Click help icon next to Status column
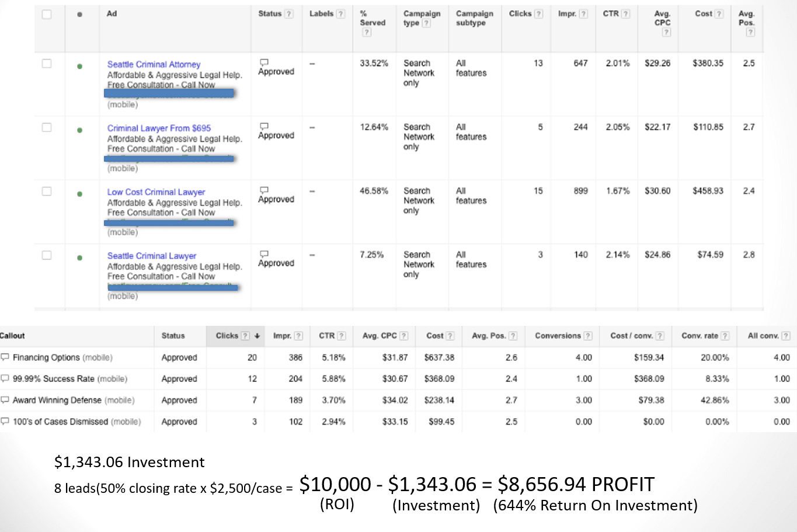The height and width of the screenshot is (532, 797). click(288, 14)
